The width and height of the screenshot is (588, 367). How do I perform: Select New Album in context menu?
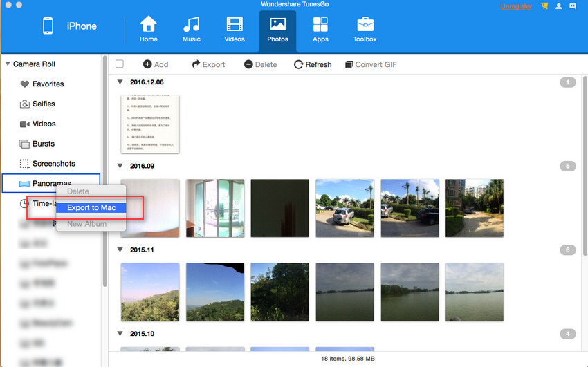pyautogui.click(x=87, y=224)
